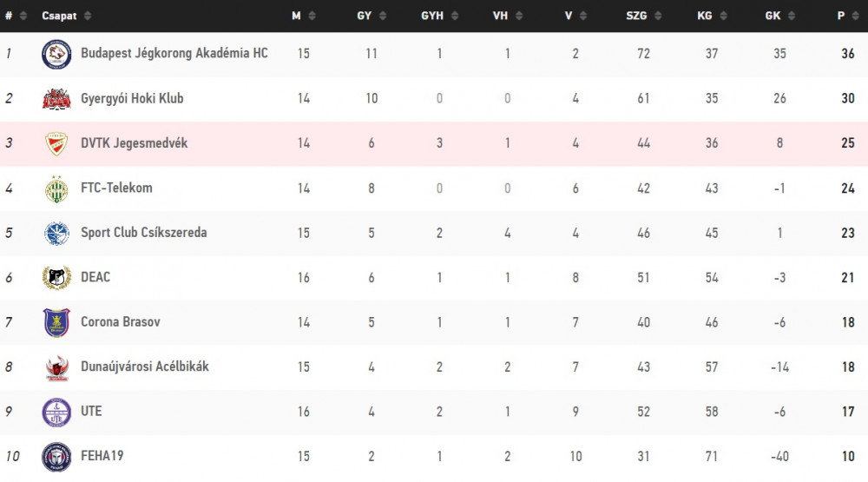
Task: Click the Sport Club Csíkszereda logo
Action: 56,234
